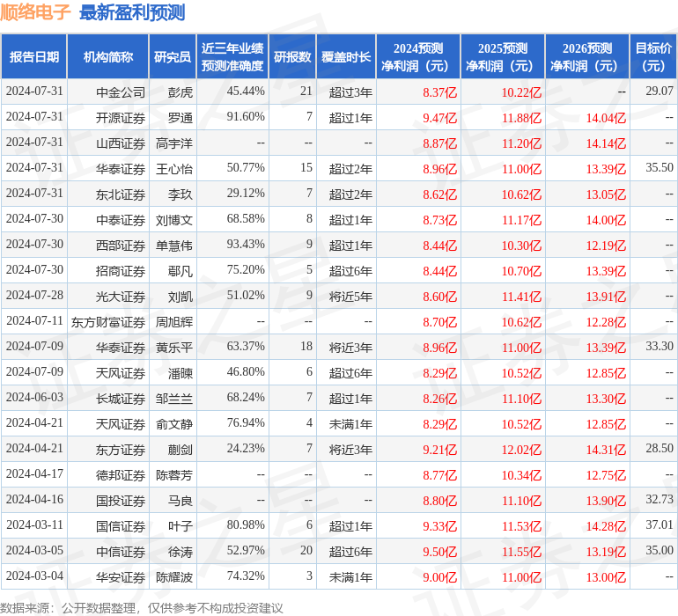Click target price 29.07
Viewport: 678px width, 616px height.
(x=660, y=91)
